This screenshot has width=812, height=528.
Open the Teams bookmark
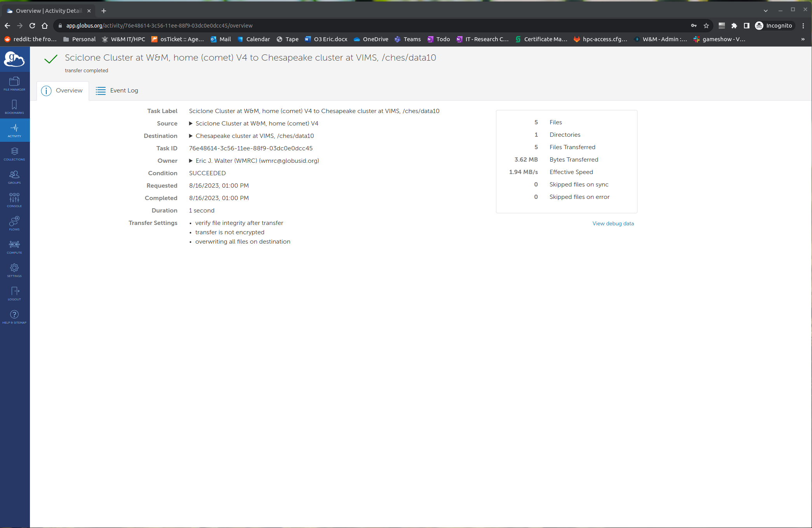pyautogui.click(x=408, y=39)
